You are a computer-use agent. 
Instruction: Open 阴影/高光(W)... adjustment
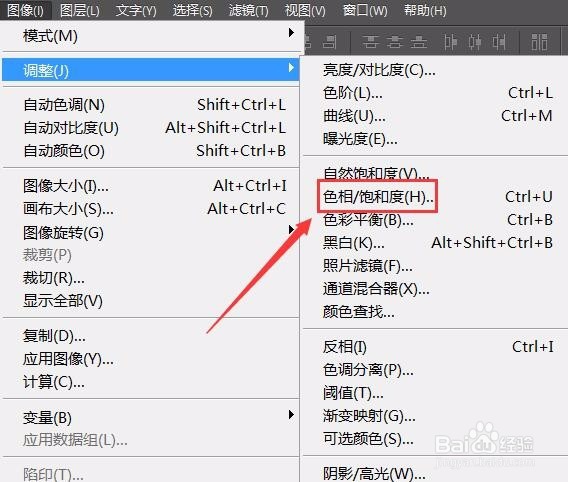click(x=435, y=473)
